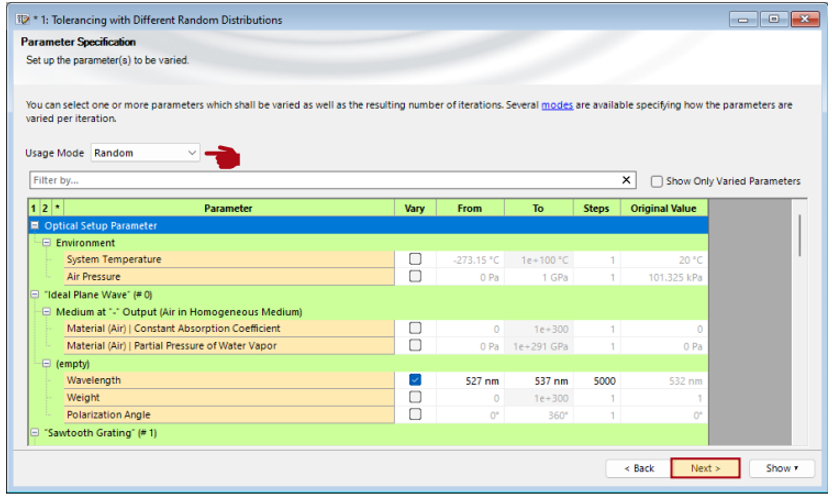The image size is (832, 497).
Task: Check Vary for Air Pressure
Action: click(x=415, y=276)
